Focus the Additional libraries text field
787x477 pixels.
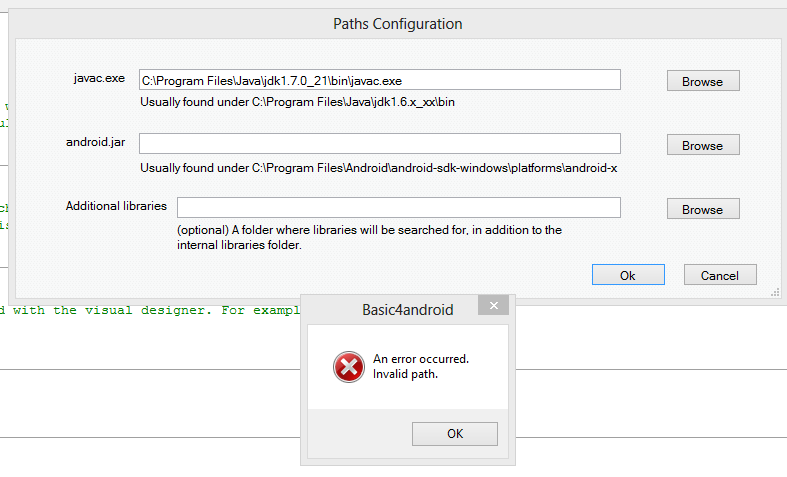[x=398, y=208]
